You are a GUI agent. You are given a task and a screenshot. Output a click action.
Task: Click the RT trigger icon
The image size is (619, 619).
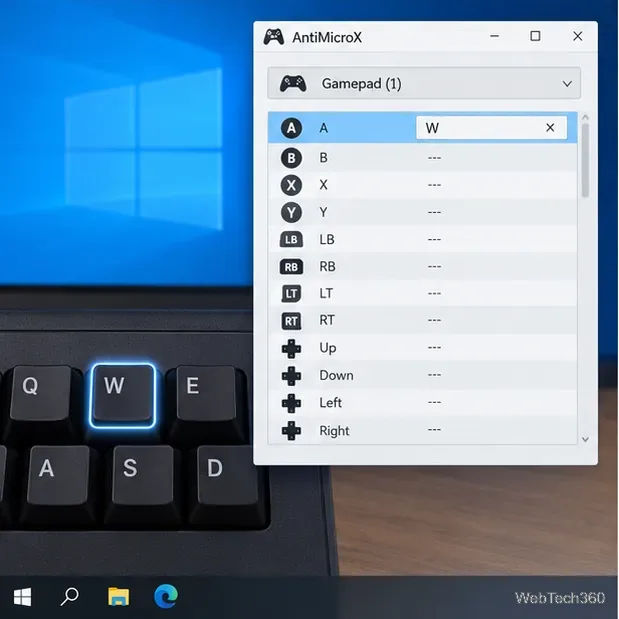pyautogui.click(x=291, y=321)
